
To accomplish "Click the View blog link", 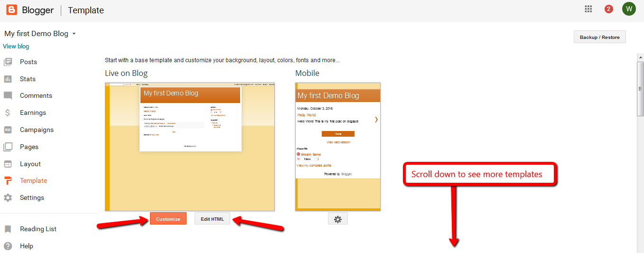I will 16,46.
